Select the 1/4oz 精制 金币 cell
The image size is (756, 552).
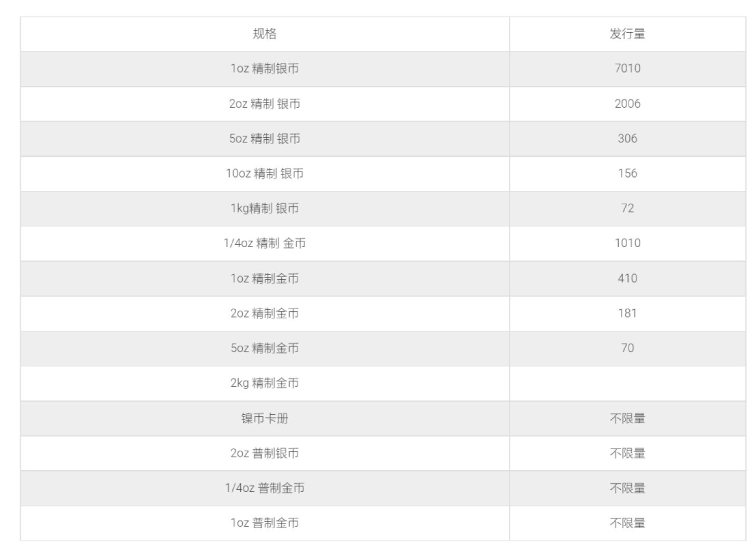tap(264, 243)
